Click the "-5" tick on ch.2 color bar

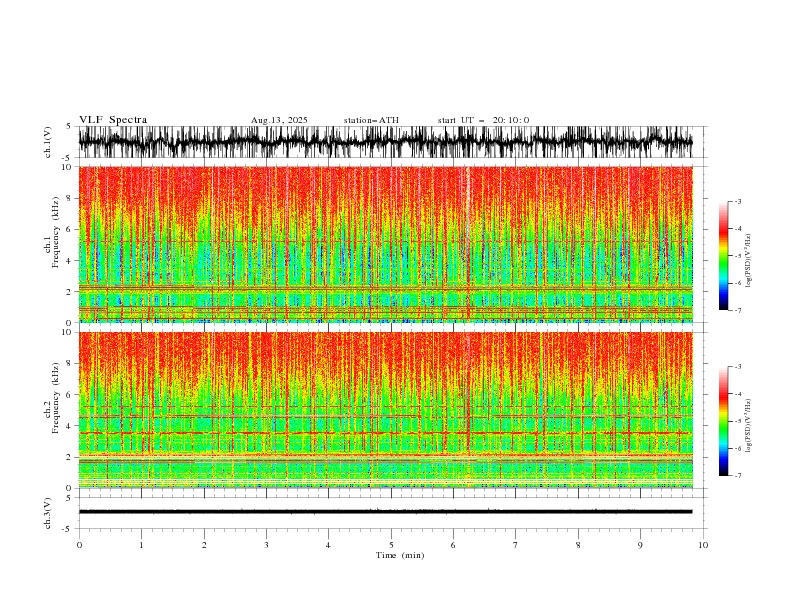click(738, 421)
